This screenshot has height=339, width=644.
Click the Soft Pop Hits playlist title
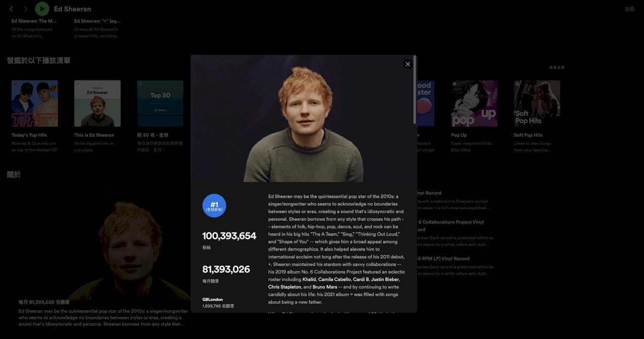click(528, 135)
